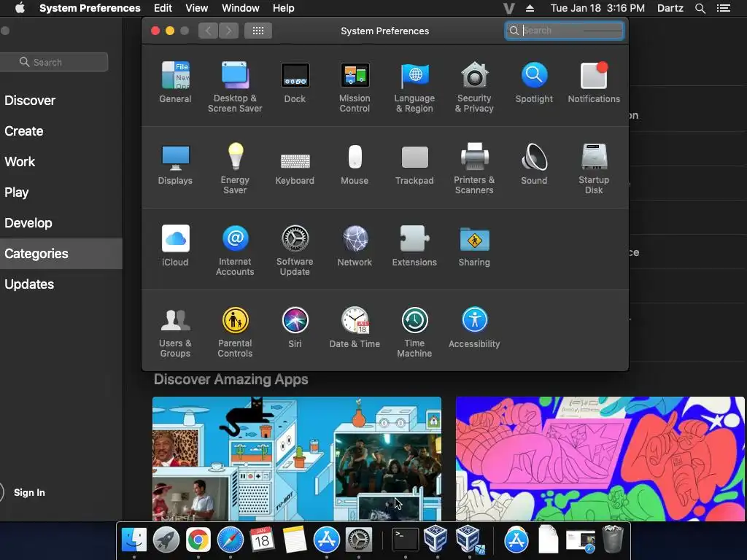Viewport: 747px width, 560px height.
Task: Open Displays preferences
Action: click(x=175, y=164)
